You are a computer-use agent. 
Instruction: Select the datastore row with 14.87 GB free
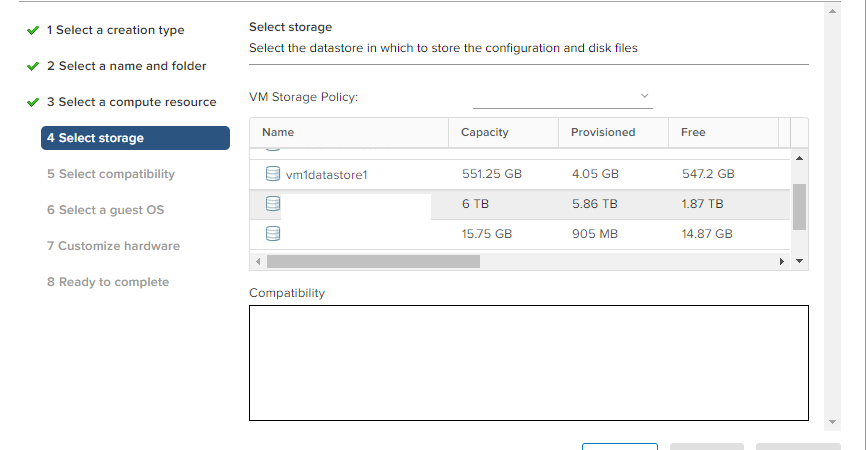click(x=520, y=234)
